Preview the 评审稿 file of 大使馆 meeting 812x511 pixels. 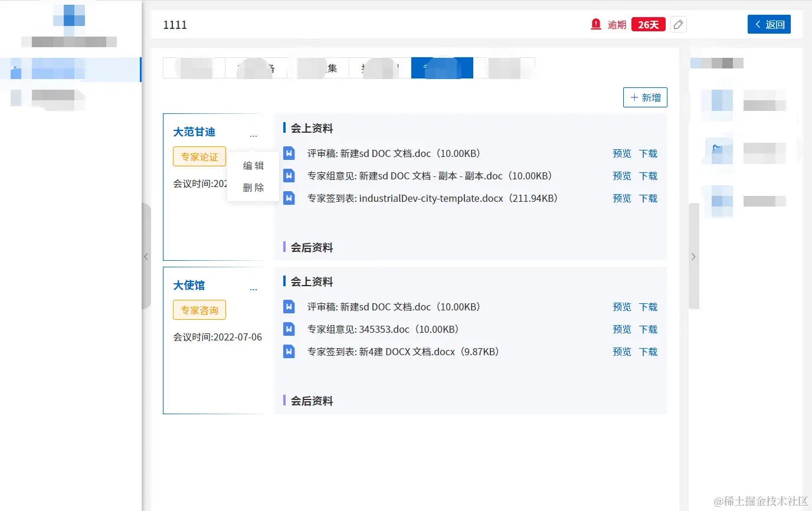[622, 307]
